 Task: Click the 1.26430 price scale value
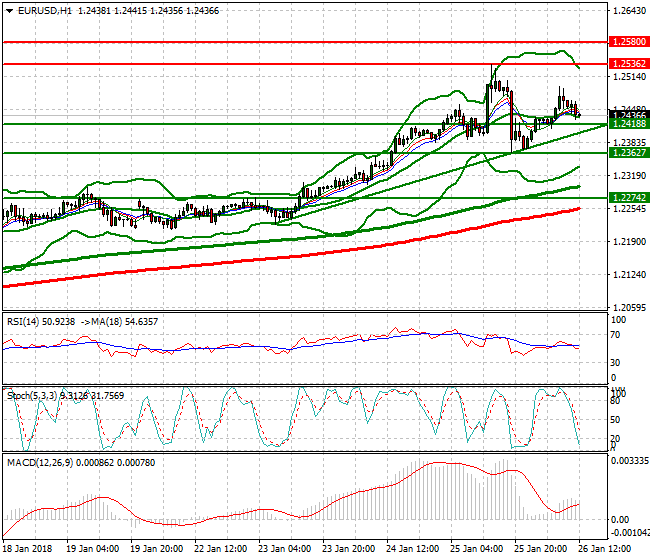(x=630, y=11)
